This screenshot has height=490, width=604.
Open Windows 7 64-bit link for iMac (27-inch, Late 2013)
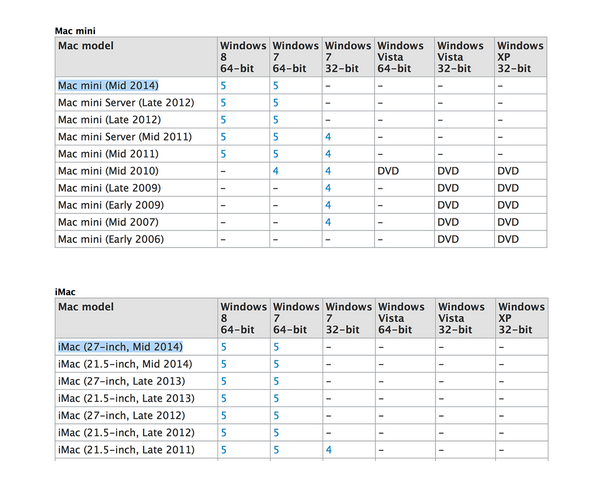coord(276,381)
